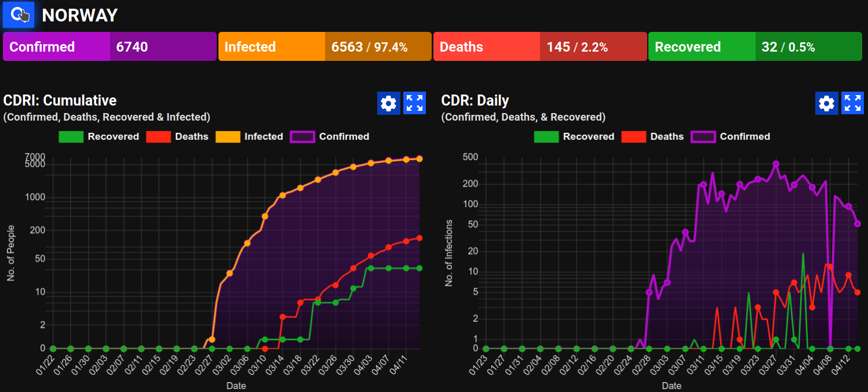Toggle Recovered series in Cumulative chart legend

pos(99,137)
